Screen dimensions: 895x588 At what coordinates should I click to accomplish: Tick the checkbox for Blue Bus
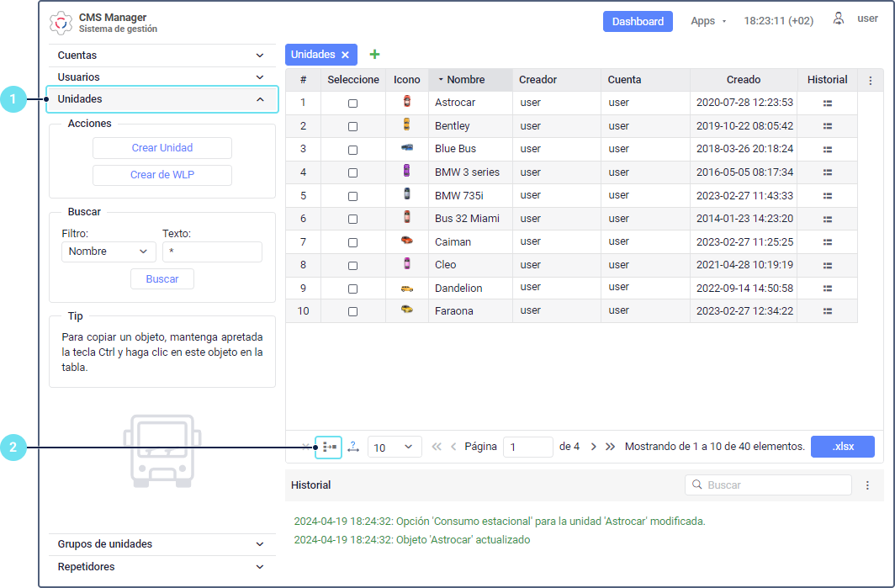tap(352, 149)
